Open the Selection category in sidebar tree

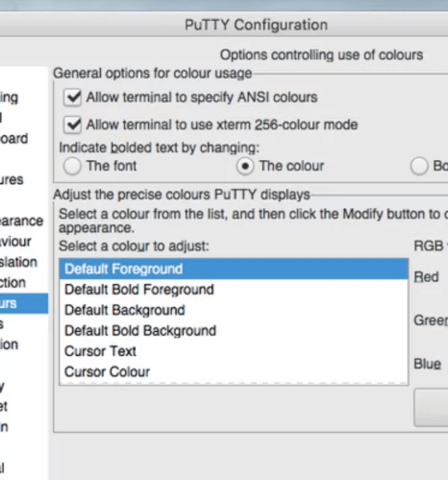click(13, 282)
